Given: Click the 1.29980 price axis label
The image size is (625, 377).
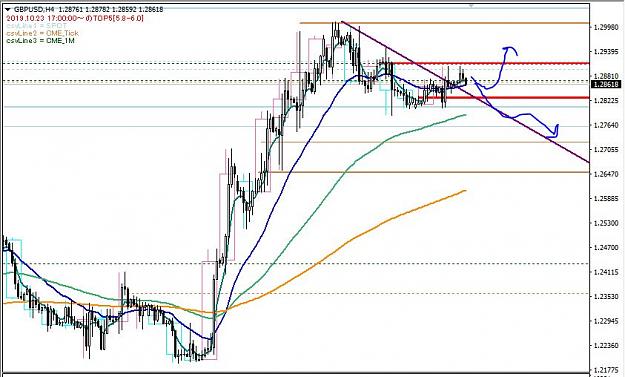Looking at the screenshot, I should point(606,27).
